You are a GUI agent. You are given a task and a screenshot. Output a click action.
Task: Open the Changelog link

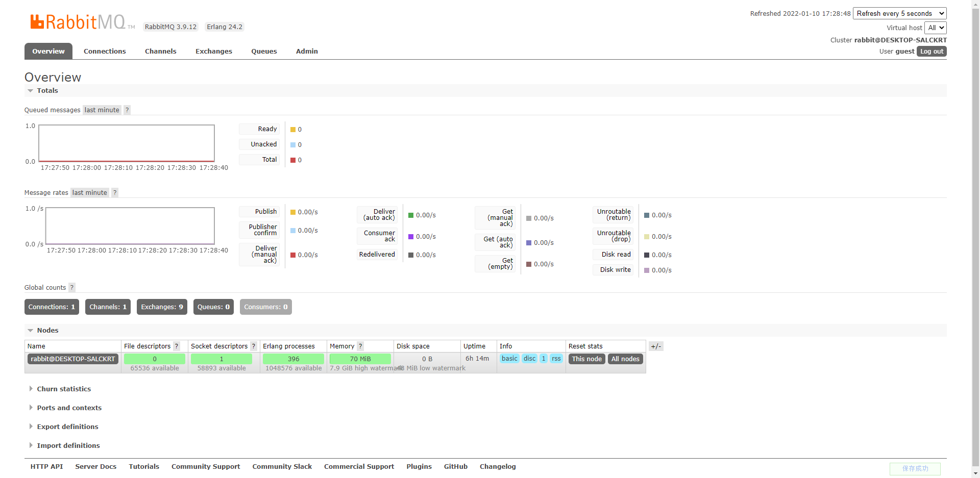(498, 466)
